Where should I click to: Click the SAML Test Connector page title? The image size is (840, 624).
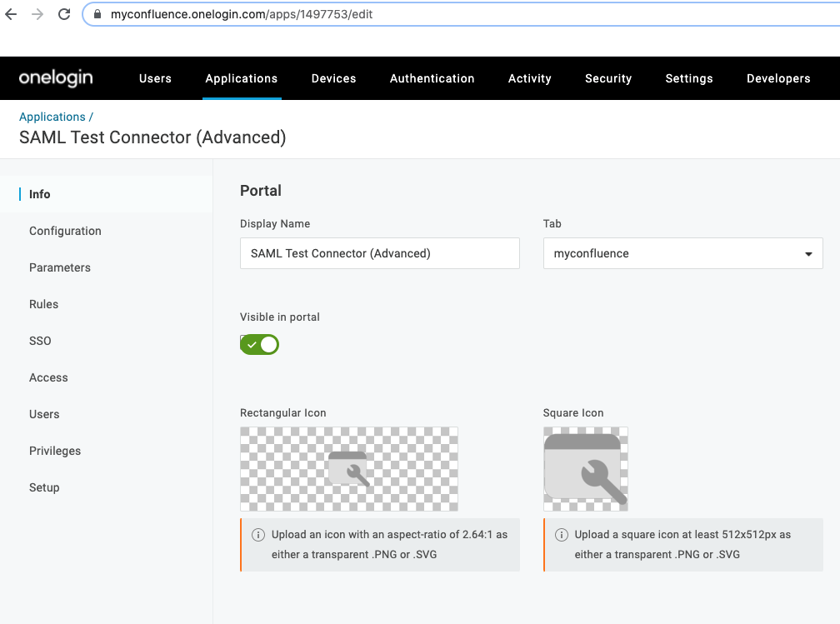tap(152, 137)
